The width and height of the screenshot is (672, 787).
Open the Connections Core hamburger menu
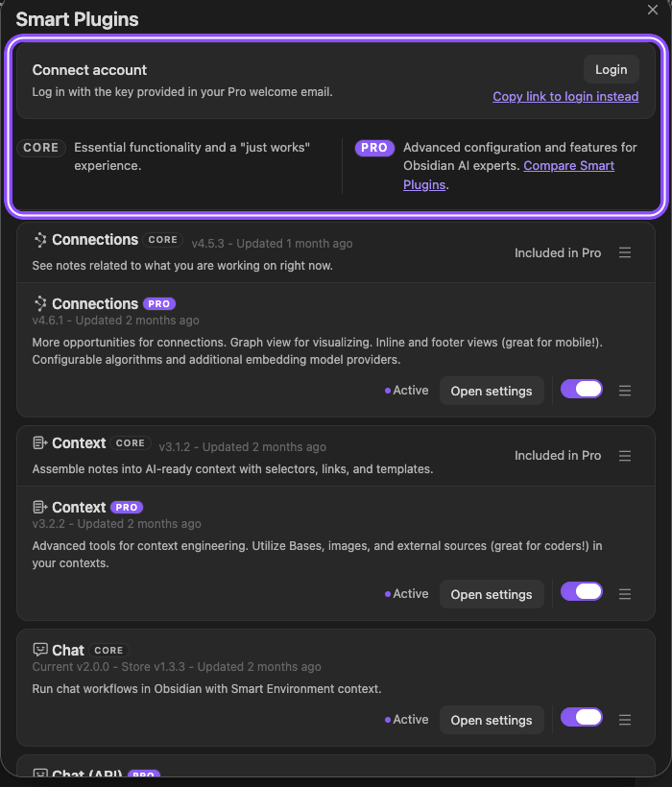click(x=625, y=252)
